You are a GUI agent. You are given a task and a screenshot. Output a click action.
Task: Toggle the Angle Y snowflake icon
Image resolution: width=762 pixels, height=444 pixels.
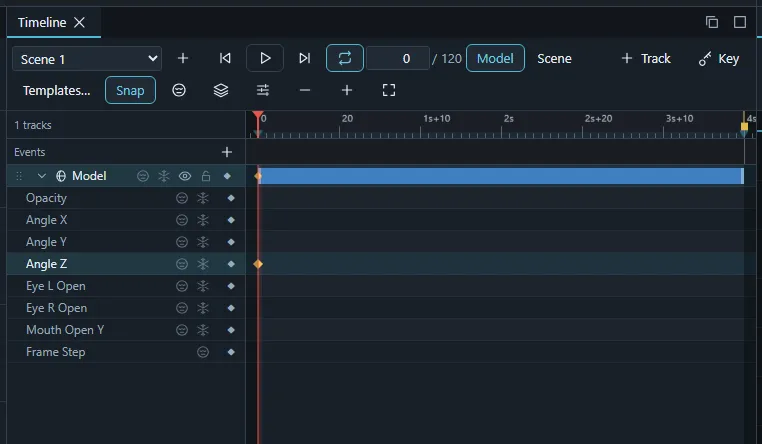[203, 242]
